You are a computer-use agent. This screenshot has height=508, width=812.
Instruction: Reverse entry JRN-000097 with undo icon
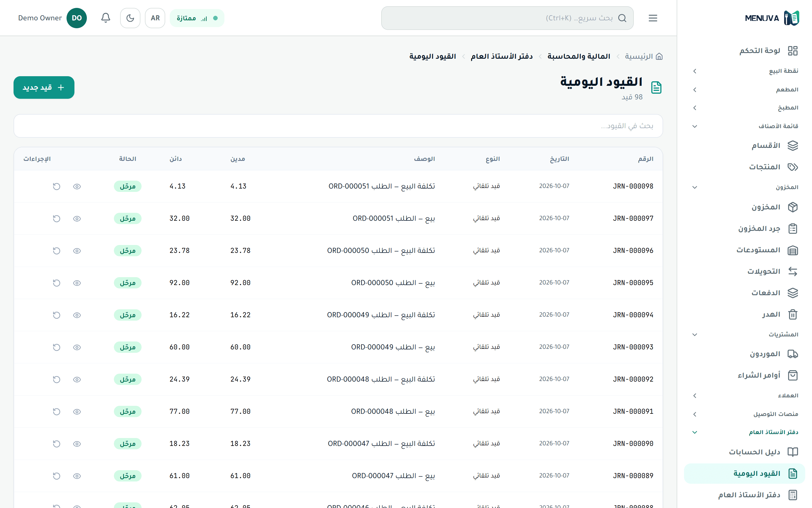(56, 219)
